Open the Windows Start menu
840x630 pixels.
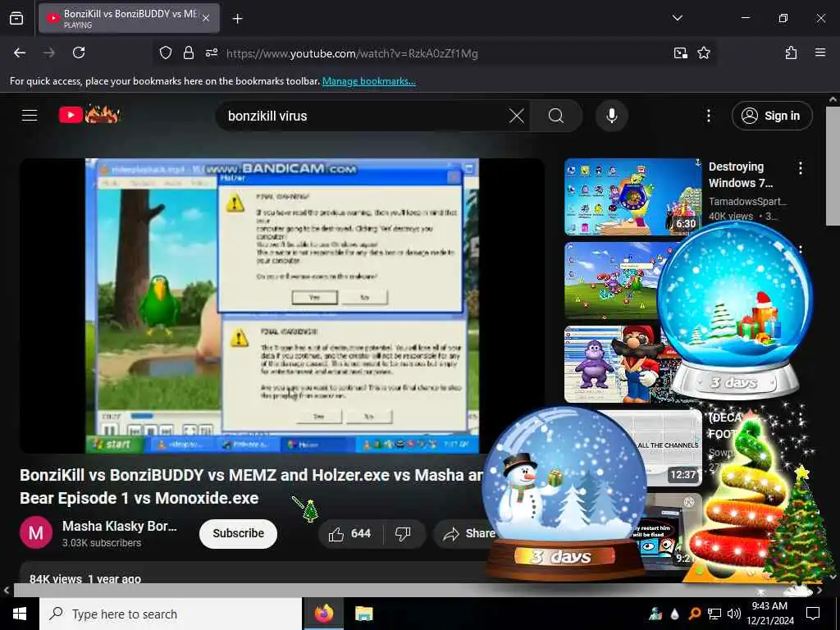click(x=20, y=614)
